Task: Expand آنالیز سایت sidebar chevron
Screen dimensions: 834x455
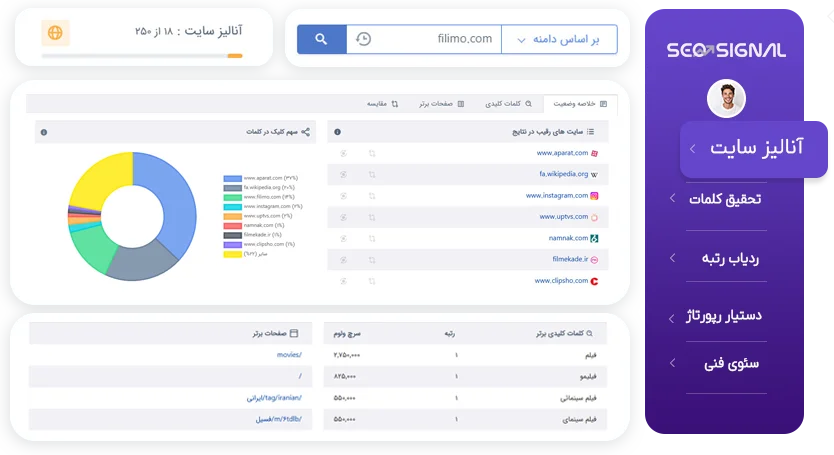Action: (693, 148)
